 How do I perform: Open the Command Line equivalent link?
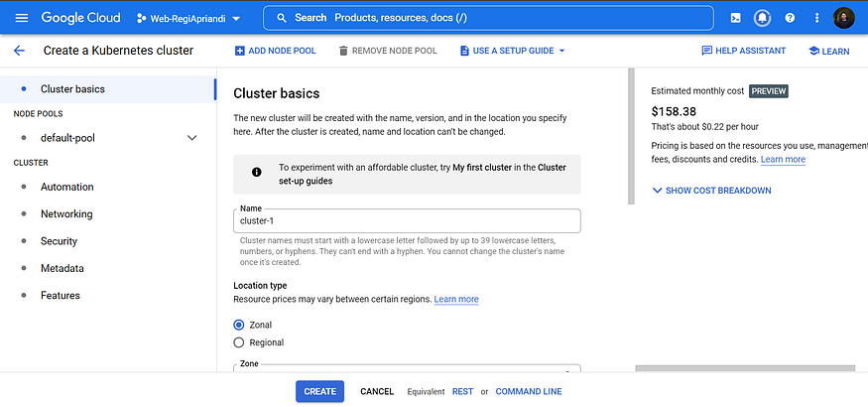[x=529, y=391]
